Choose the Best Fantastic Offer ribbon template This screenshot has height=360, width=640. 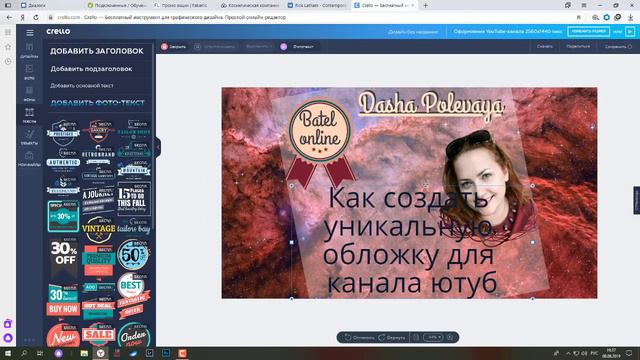pos(133,296)
